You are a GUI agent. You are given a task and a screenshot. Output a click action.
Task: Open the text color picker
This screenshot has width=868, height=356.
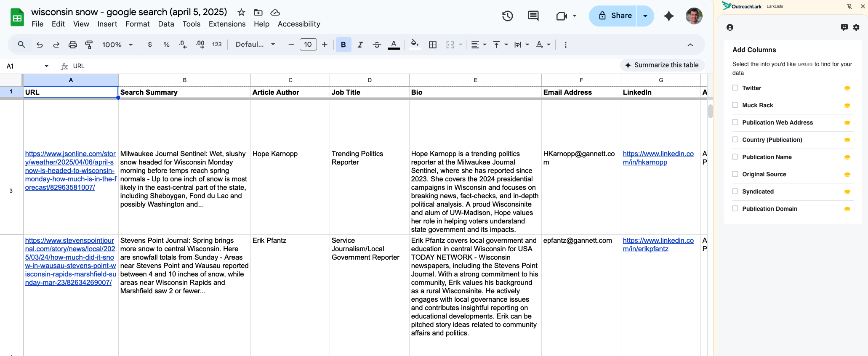coord(394,45)
